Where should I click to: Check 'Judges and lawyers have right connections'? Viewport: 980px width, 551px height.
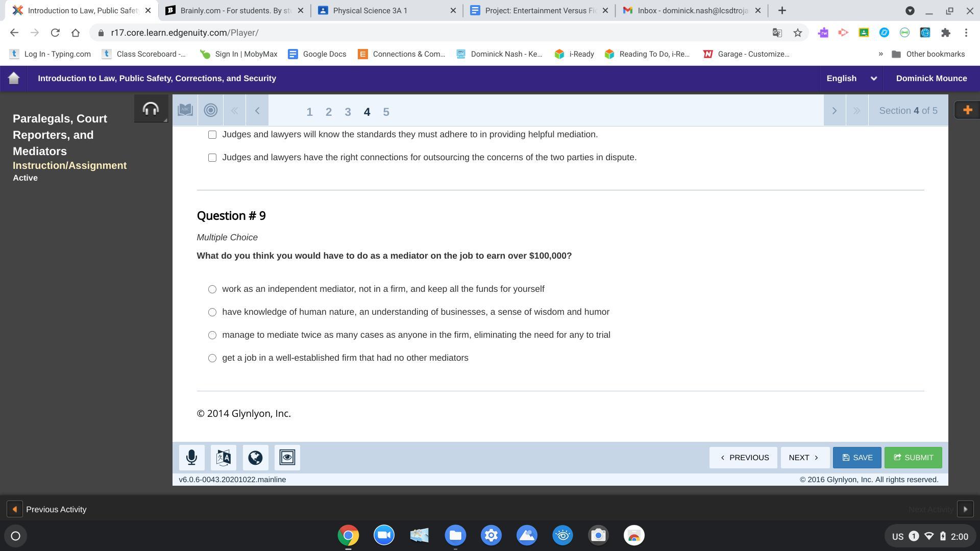[212, 158]
